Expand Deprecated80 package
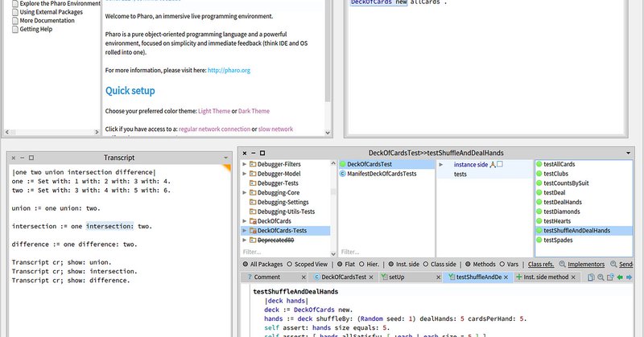This screenshot has width=644, height=337. point(245,240)
